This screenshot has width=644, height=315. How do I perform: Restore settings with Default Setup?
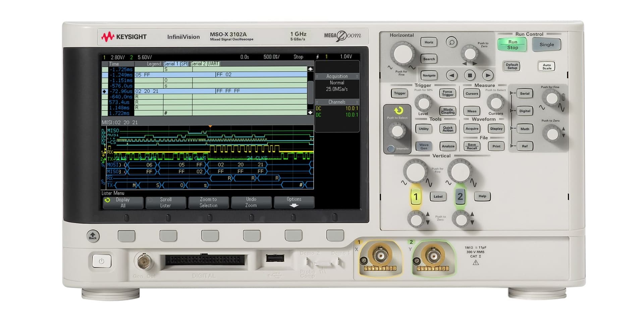511,66
